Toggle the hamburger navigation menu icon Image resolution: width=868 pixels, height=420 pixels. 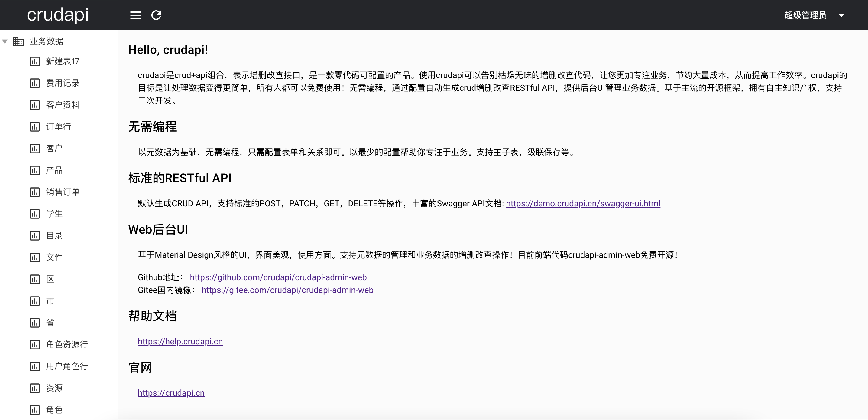point(135,15)
